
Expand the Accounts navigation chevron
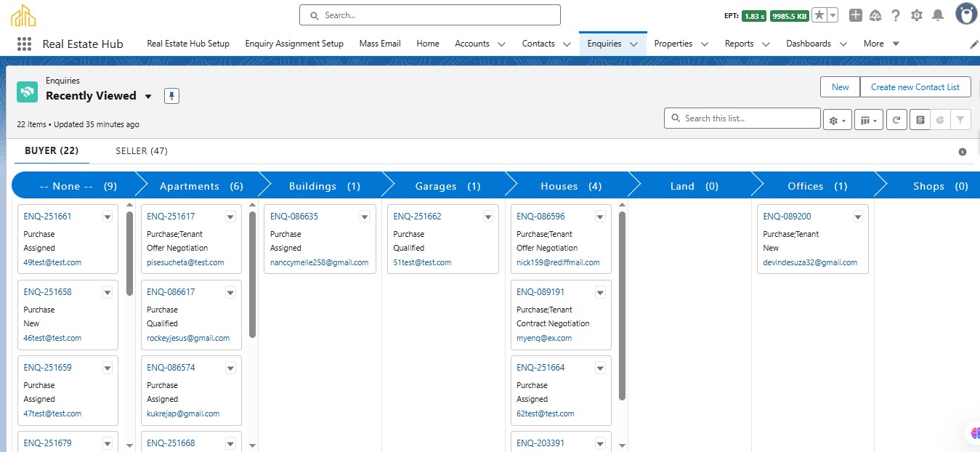501,44
